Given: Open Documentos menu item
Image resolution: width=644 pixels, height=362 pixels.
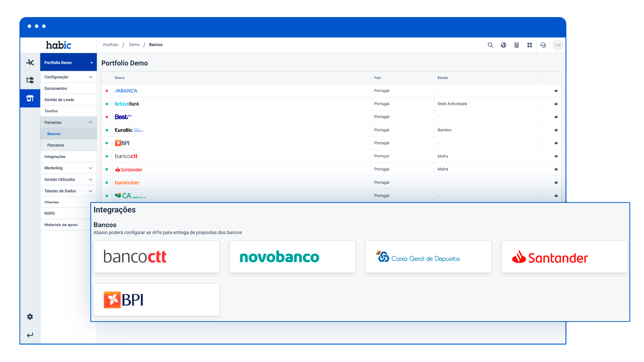Looking at the screenshot, I should (x=68, y=88).
